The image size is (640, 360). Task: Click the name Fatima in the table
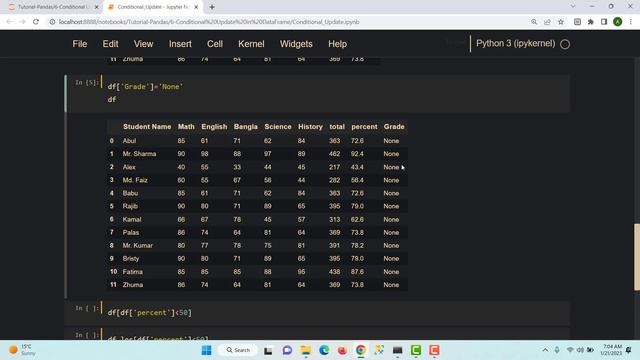point(133,272)
